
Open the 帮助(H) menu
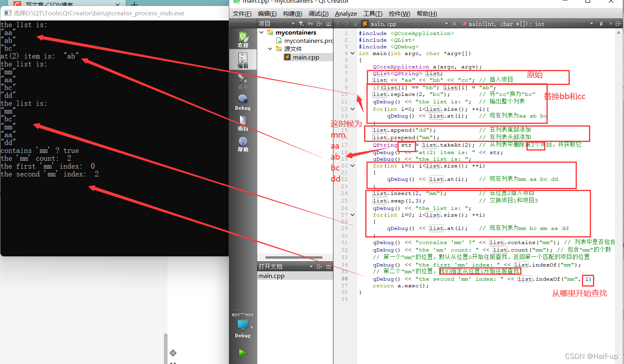point(427,14)
